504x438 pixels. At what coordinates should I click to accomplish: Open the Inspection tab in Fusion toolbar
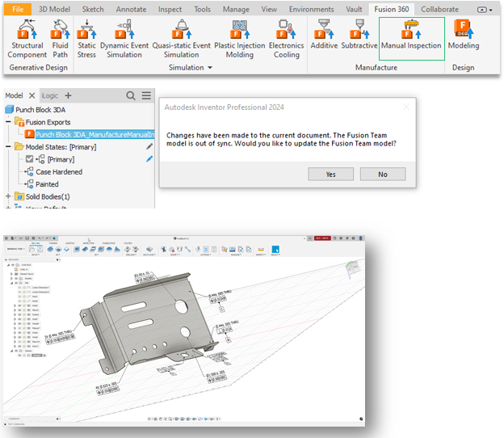[88, 243]
